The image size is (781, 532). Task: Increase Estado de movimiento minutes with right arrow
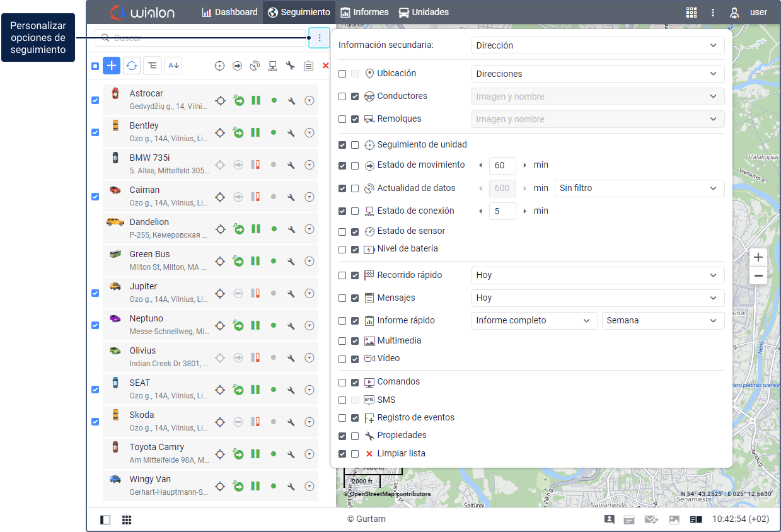coord(525,165)
